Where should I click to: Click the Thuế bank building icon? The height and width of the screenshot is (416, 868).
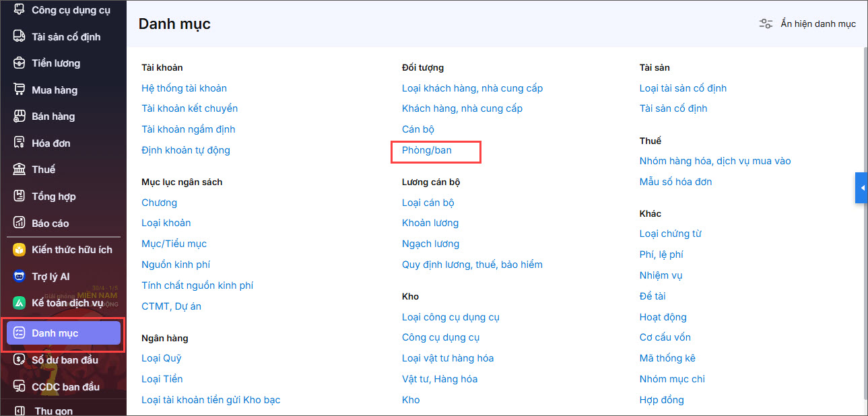[x=20, y=170]
